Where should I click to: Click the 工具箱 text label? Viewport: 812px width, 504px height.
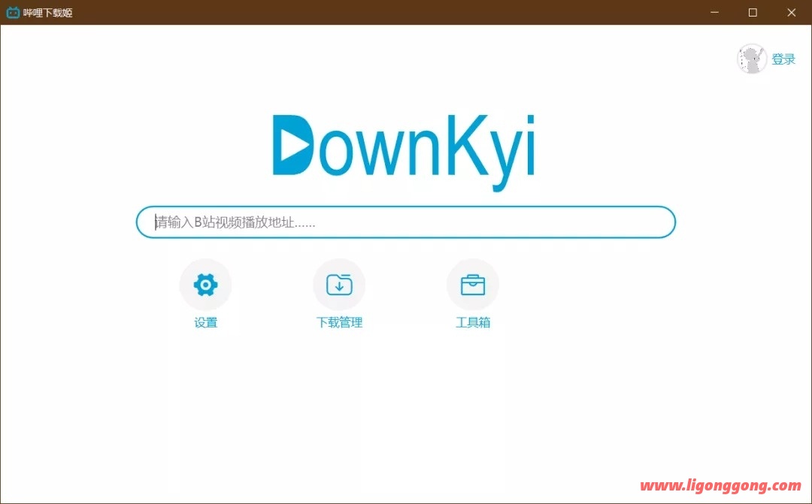(x=473, y=323)
